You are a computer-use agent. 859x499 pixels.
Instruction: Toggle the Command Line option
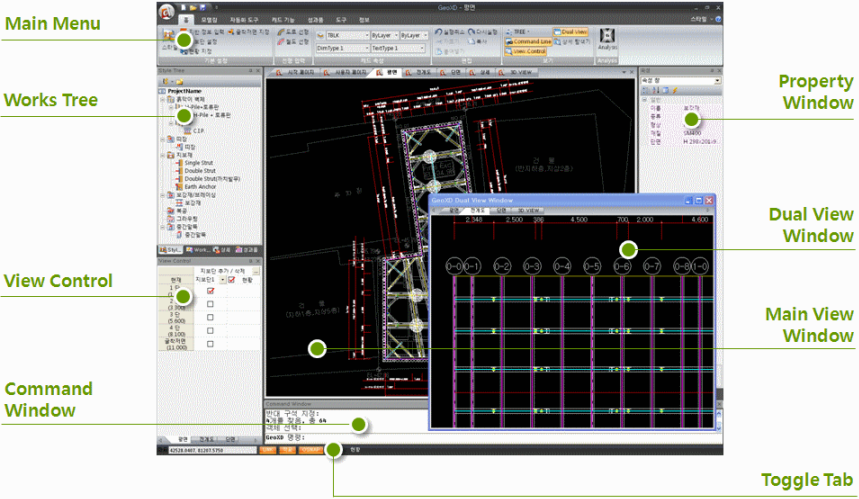pos(529,42)
